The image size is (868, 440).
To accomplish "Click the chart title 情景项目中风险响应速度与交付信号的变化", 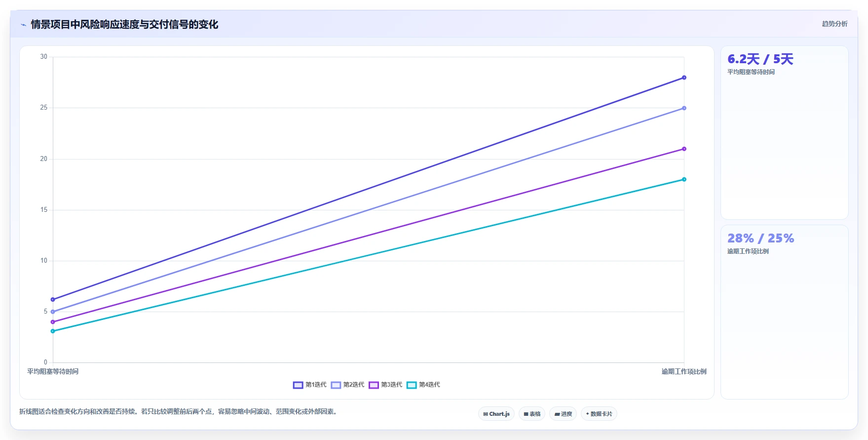I will coord(124,25).
